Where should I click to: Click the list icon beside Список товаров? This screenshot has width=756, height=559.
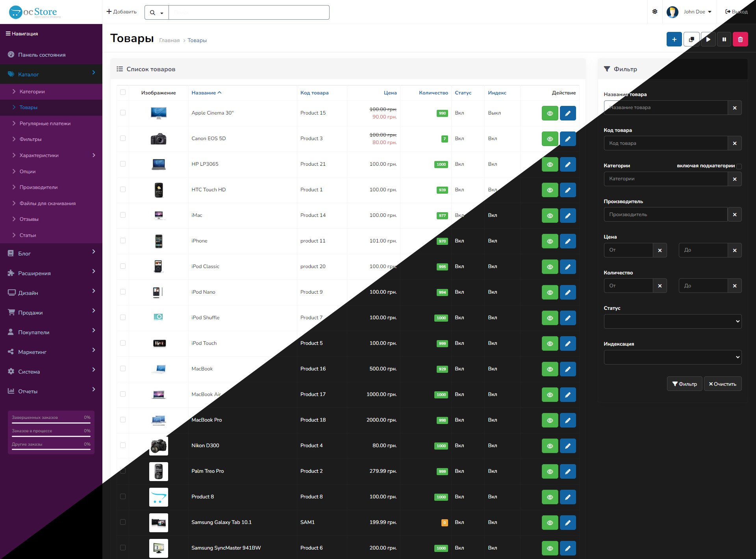point(120,69)
